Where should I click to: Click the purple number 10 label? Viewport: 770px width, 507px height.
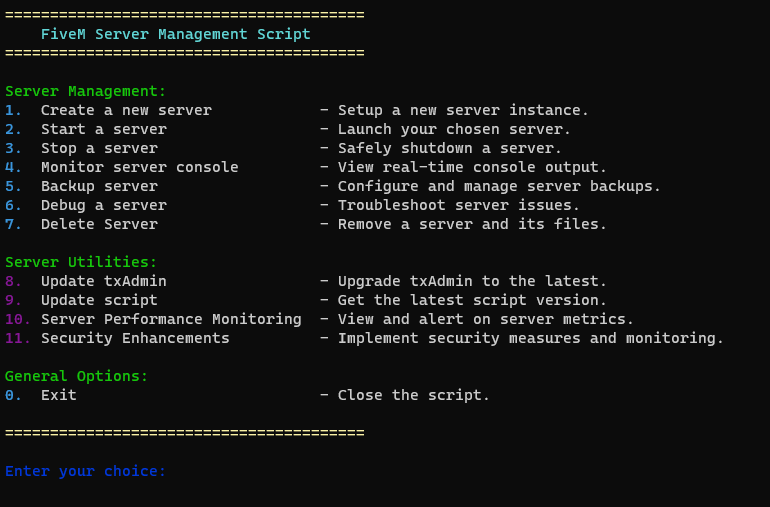pyautogui.click(x=18, y=319)
